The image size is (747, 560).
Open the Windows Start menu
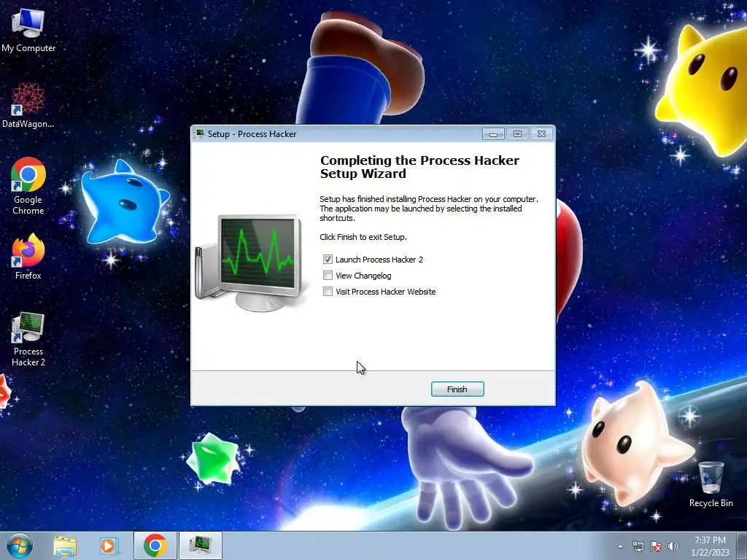click(x=20, y=545)
